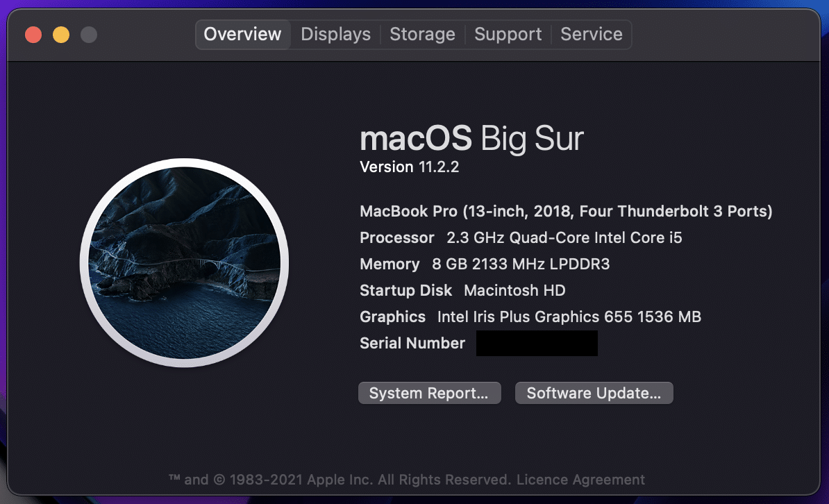The width and height of the screenshot is (829, 504).
Task: Open the Storage tab
Action: click(x=422, y=35)
